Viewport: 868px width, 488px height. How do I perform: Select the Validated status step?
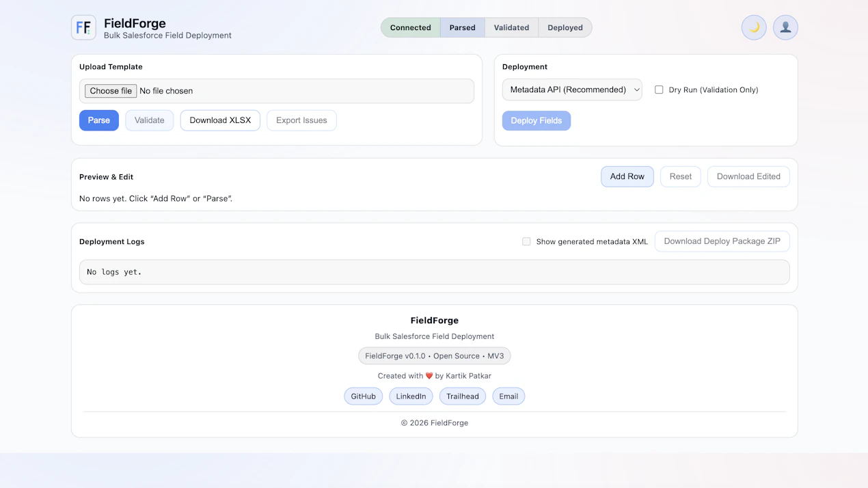(x=511, y=27)
